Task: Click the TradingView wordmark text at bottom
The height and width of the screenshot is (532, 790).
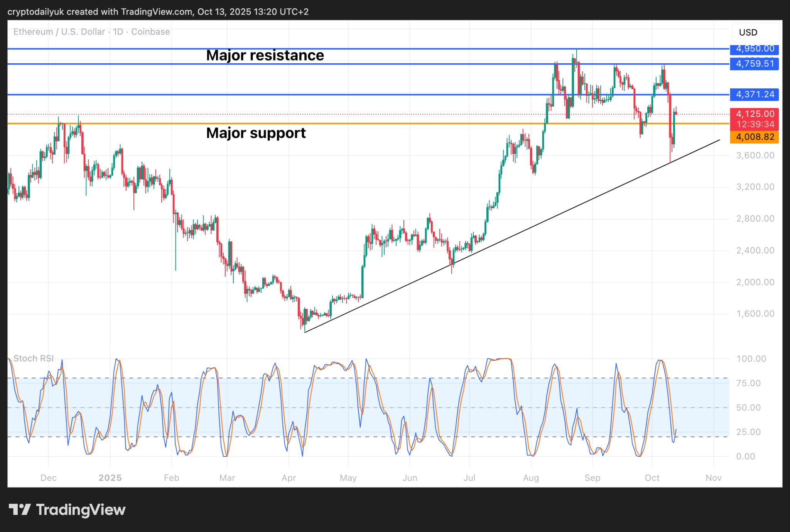Action: (x=81, y=510)
